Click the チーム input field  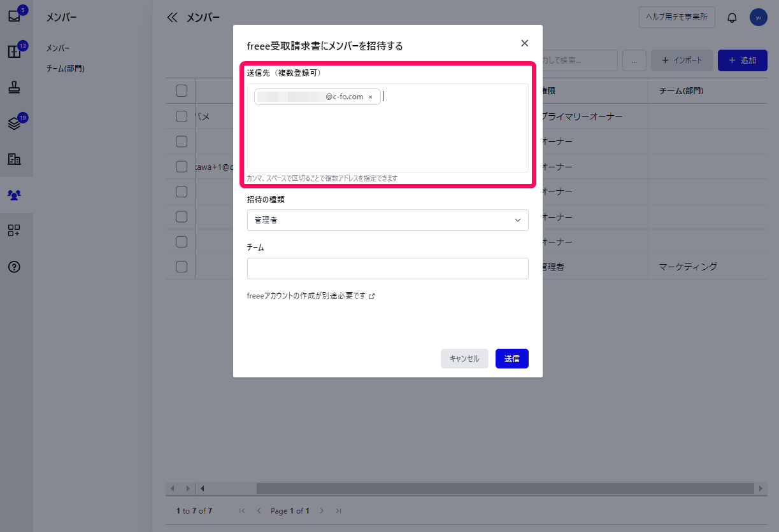tap(388, 269)
